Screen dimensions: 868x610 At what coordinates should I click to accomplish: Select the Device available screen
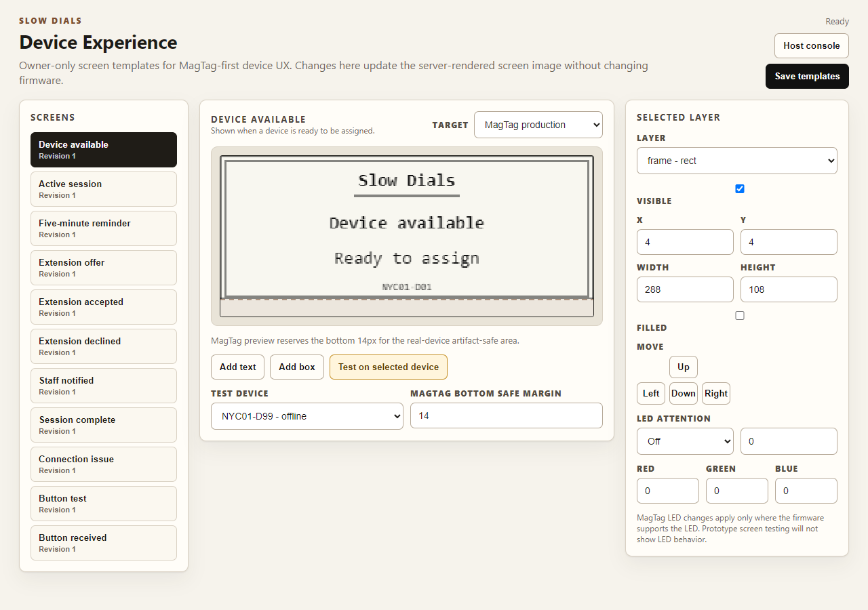[x=104, y=150]
